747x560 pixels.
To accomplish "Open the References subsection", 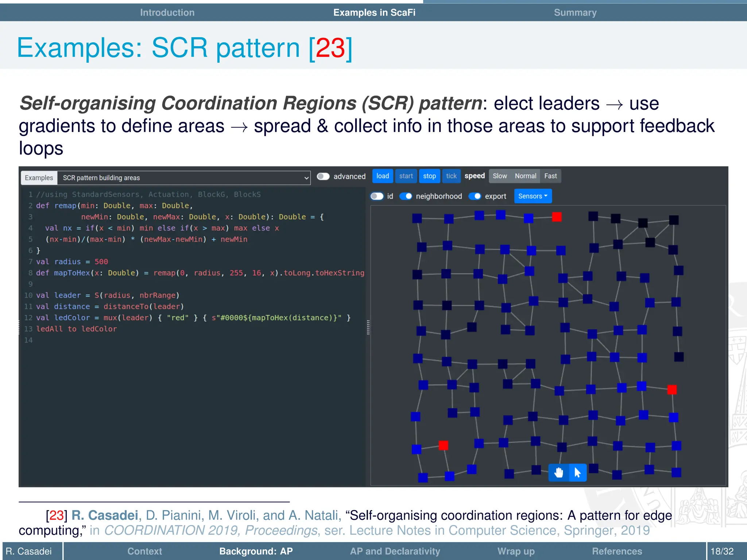I will coord(617,551).
